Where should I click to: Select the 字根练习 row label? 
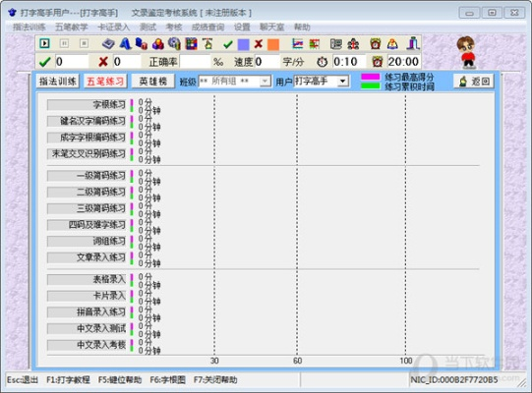[87, 105]
